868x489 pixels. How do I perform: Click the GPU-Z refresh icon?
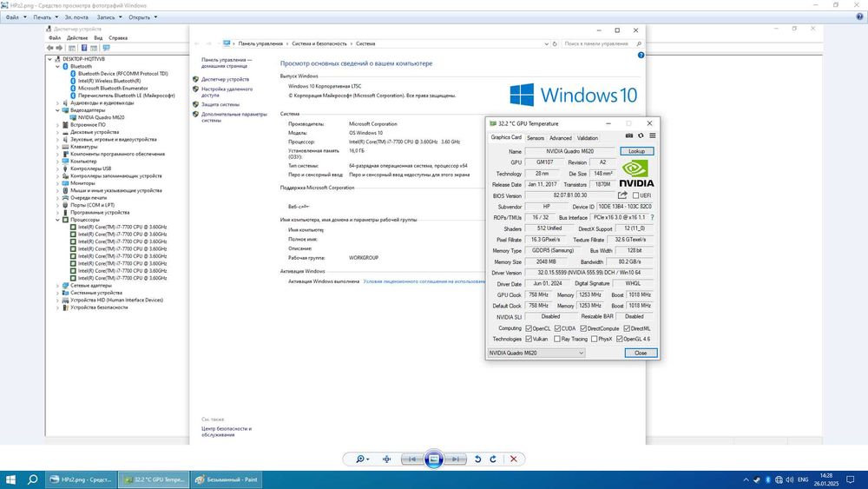pyautogui.click(x=641, y=135)
